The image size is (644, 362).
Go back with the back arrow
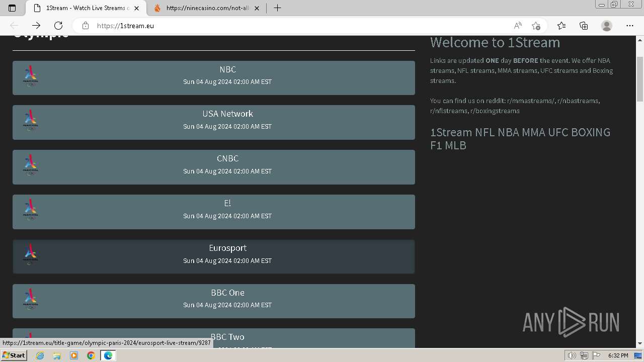pyautogui.click(x=14, y=26)
